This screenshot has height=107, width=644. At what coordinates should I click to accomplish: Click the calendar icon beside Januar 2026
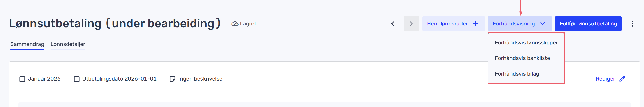click(22, 79)
